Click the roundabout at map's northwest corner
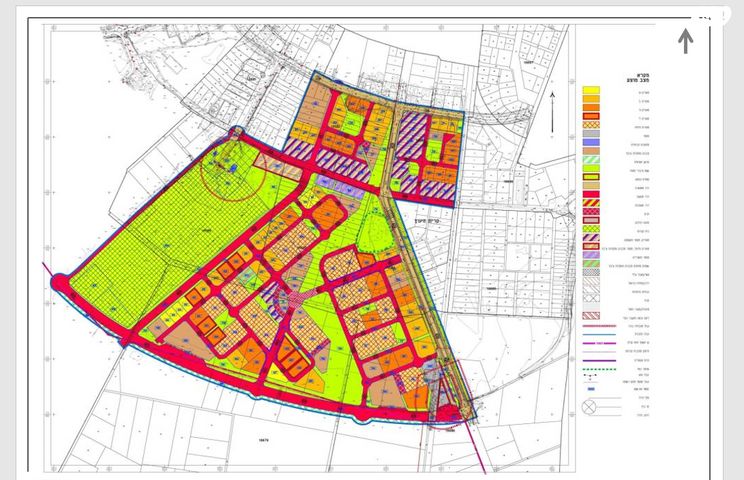Image resolution: width=744 pixels, height=480 pixels. coord(237,132)
